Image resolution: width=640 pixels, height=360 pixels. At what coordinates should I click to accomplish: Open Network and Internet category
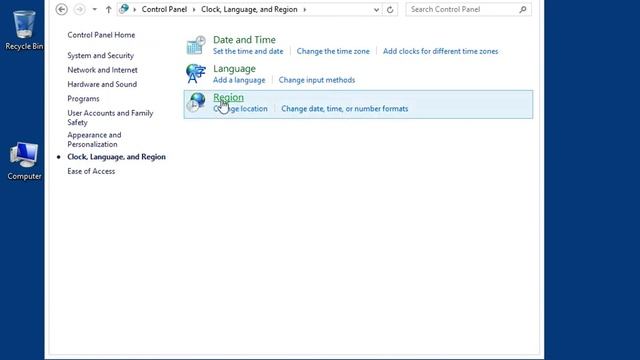(102, 70)
